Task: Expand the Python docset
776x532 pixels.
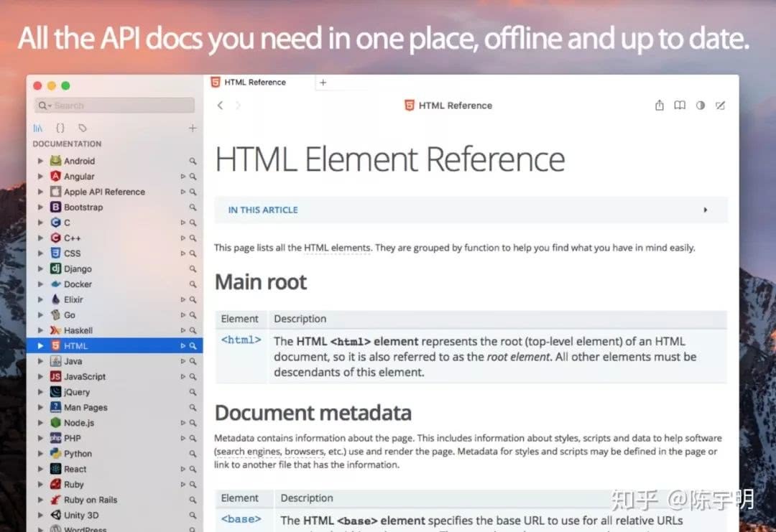Action: point(40,454)
